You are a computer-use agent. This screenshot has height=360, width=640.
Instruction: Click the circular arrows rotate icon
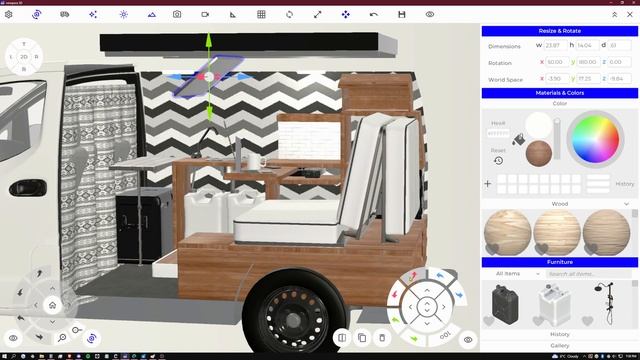(289, 14)
